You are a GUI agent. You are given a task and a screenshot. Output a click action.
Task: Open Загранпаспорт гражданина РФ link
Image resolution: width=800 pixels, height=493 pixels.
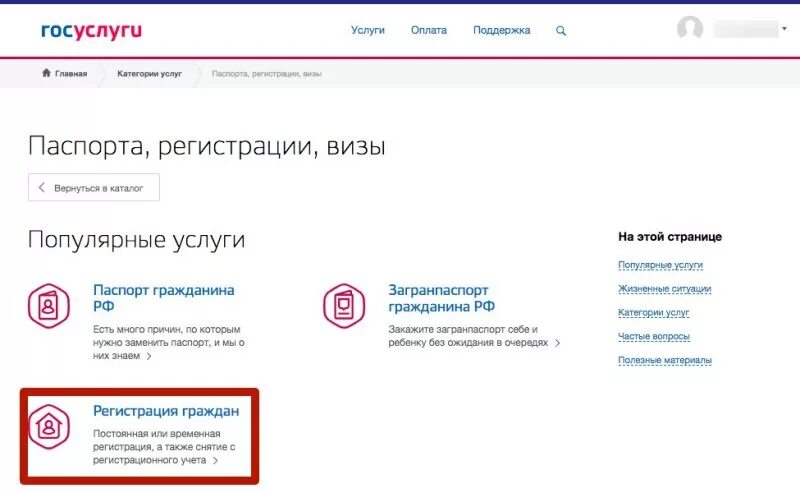tap(441, 298)
